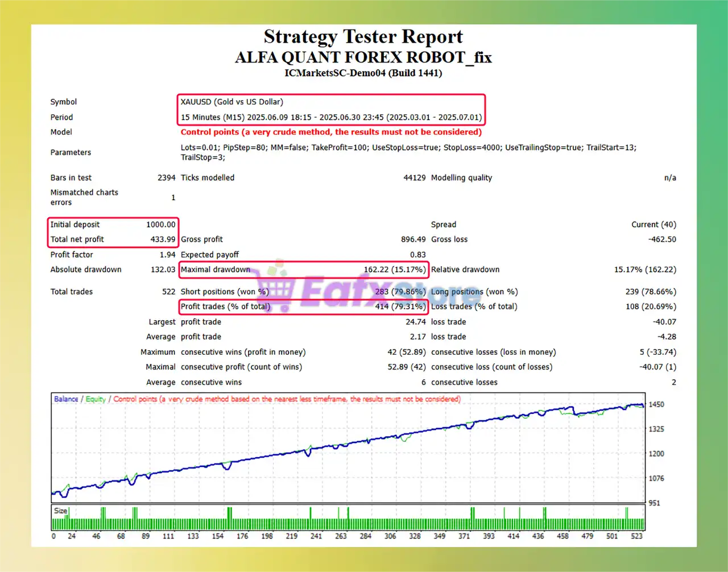Click the average consecutive wins value 6

(423, 382)
